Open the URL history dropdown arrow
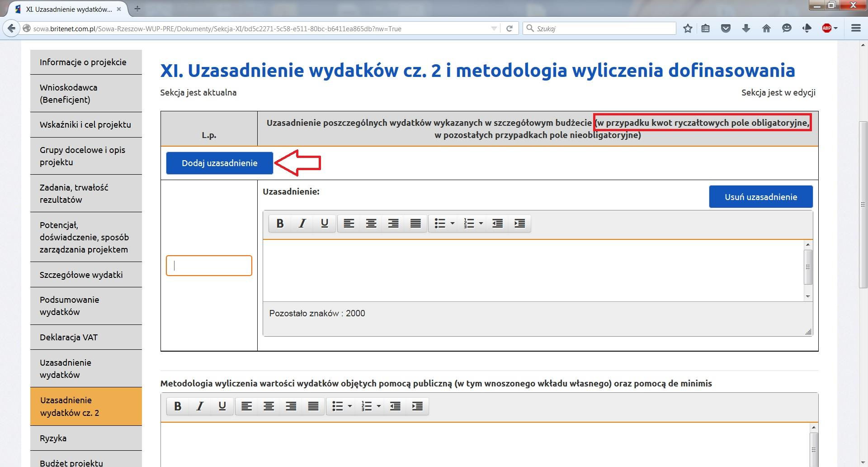The width and height of the screenshot is (868, 467). (494, 29)
